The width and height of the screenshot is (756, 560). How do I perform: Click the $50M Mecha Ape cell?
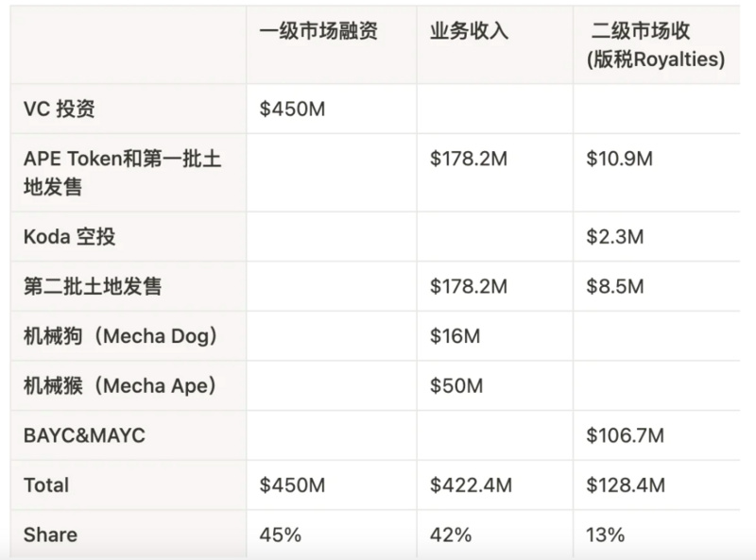tap(456, 385)
